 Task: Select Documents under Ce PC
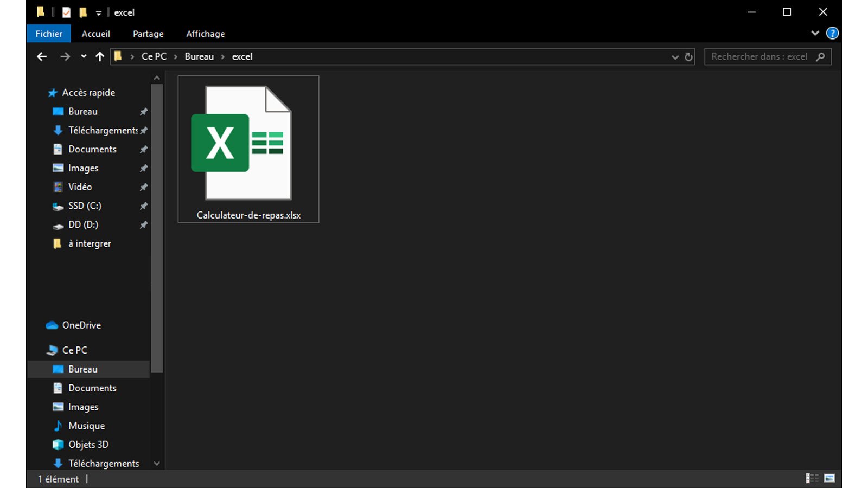pyautogui.click(x=92, y=388)
